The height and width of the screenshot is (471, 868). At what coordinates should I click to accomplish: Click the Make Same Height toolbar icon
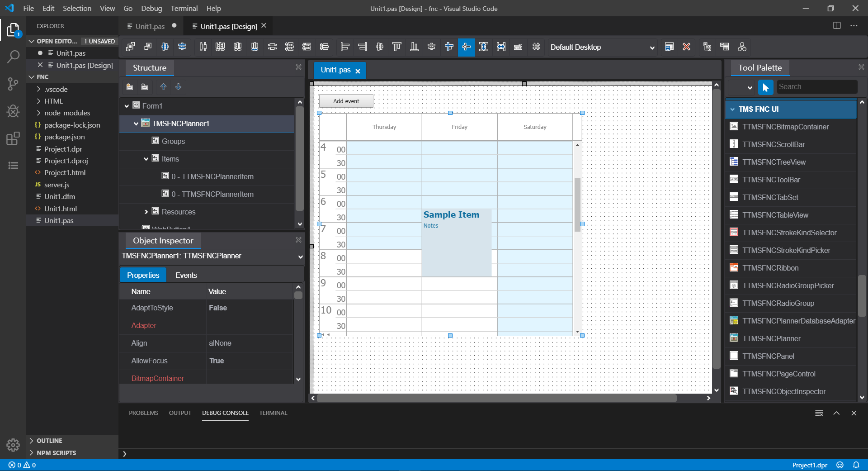[484, 47]
